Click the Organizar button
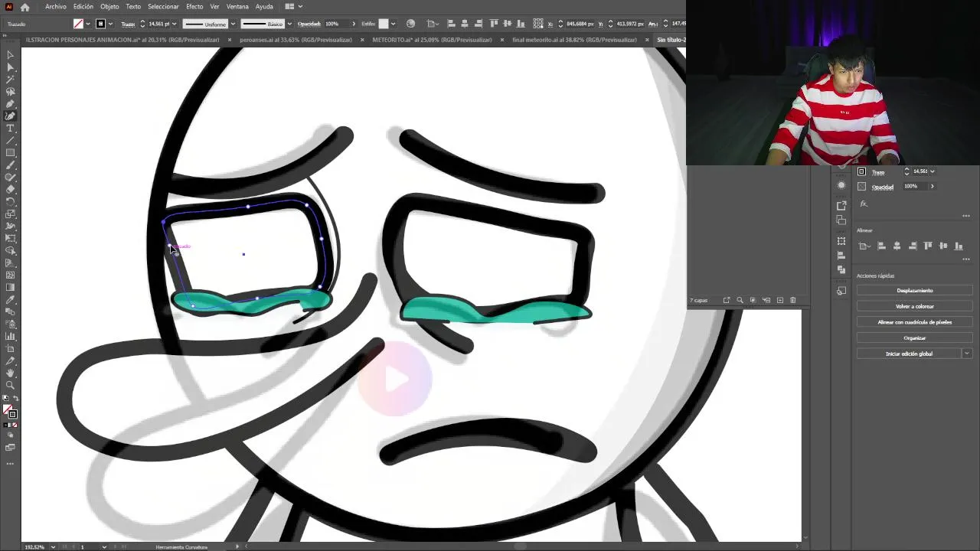 coord(914,337)
